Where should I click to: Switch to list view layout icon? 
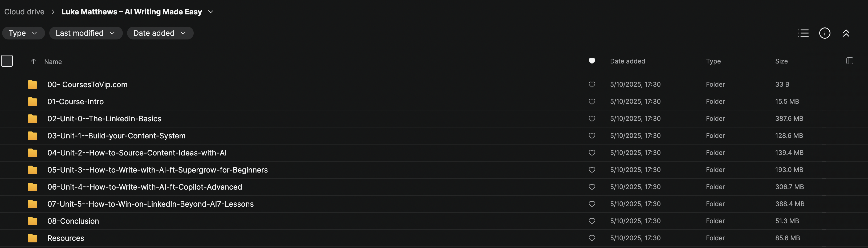point(803,33)
